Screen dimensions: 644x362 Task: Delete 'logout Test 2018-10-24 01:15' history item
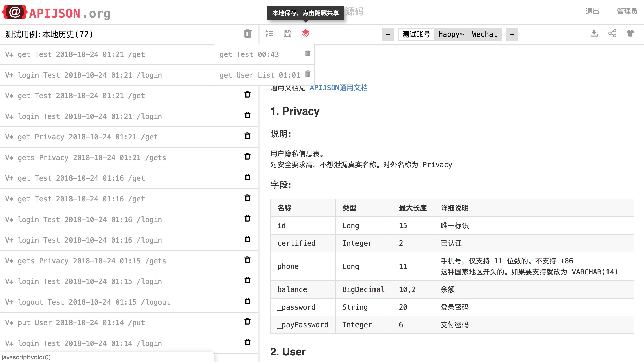pyautogui.click(x=247, y=301)
